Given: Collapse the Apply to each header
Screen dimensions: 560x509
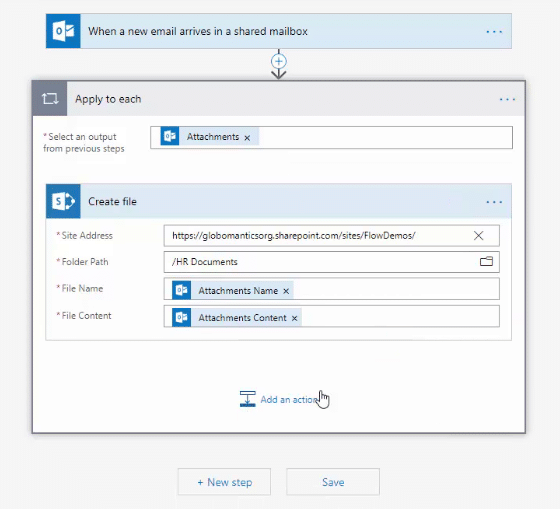Looking at the screenshot, I should tap(279, 99).
